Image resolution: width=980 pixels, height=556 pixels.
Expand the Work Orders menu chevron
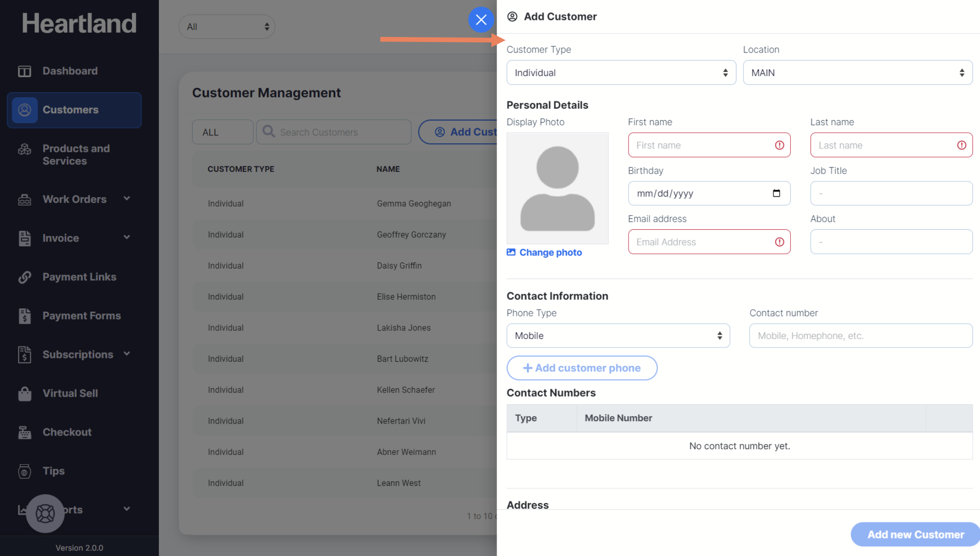click(x=127, y=199)
